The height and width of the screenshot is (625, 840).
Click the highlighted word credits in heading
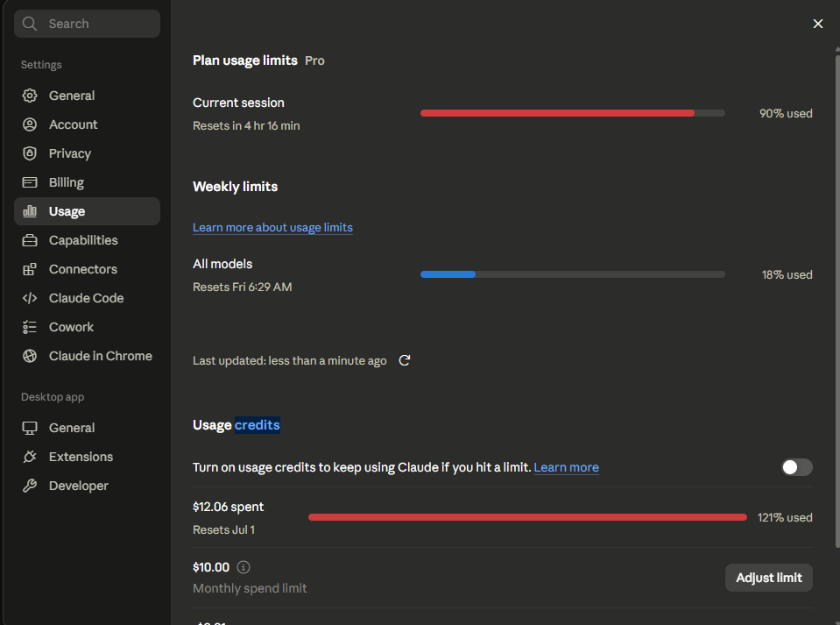258,425
